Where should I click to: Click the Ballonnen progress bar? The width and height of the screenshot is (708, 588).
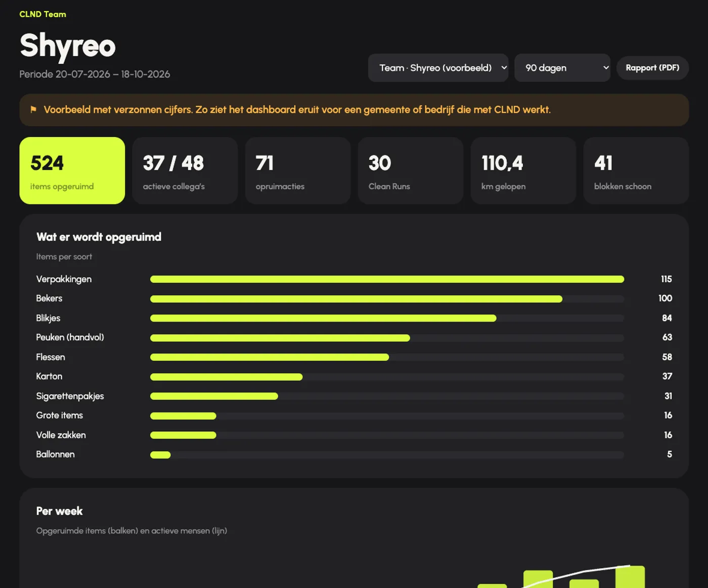(x=387, y=455)
